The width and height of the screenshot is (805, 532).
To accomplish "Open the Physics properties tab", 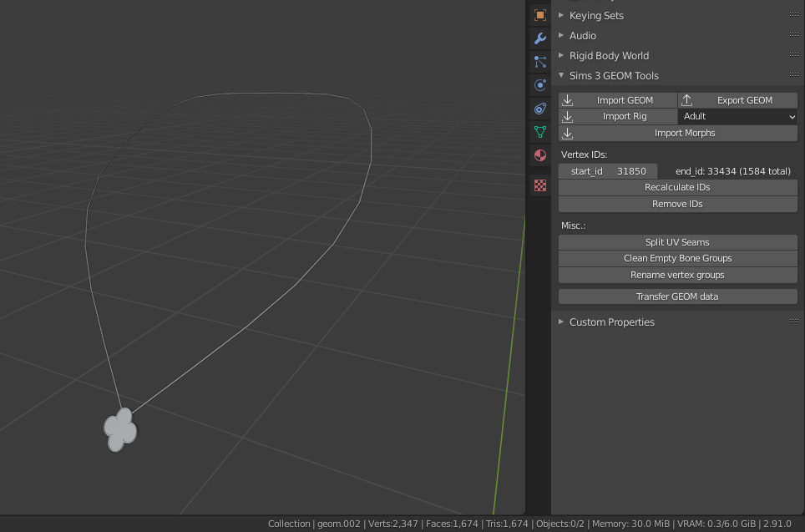I will (x=539, y=85).
